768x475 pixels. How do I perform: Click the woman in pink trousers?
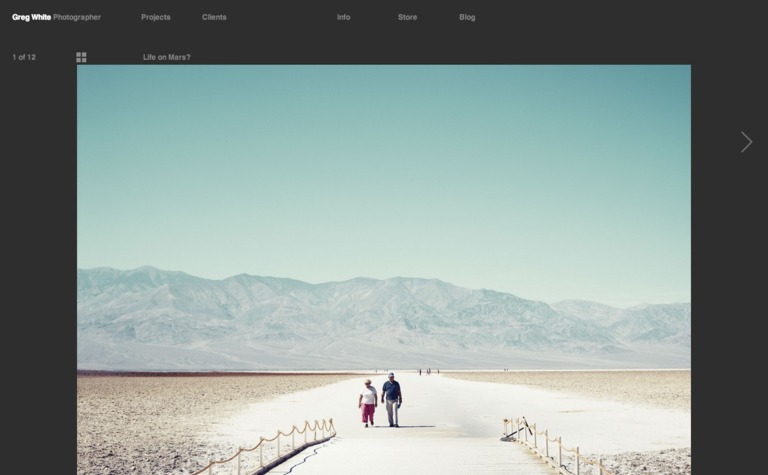coord(368,403)
